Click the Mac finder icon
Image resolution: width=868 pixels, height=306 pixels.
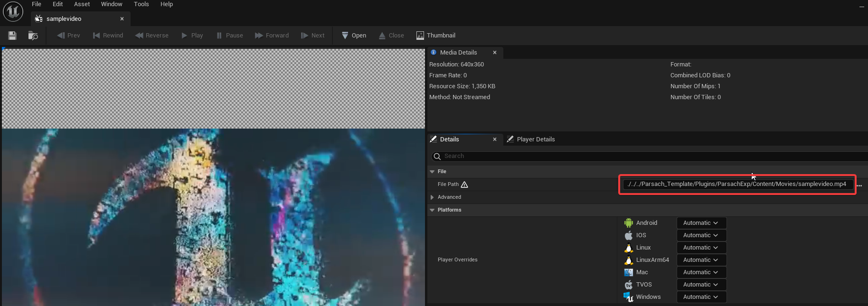click(629, 272)
